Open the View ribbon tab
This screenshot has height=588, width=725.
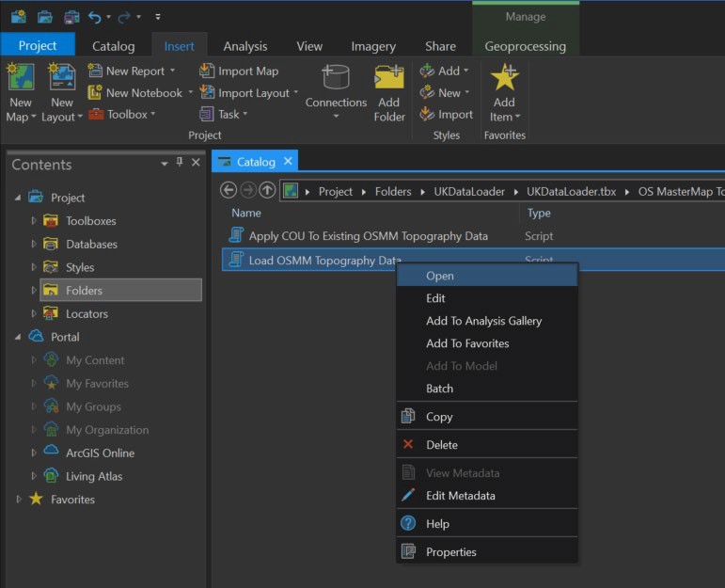coord(309,46)
